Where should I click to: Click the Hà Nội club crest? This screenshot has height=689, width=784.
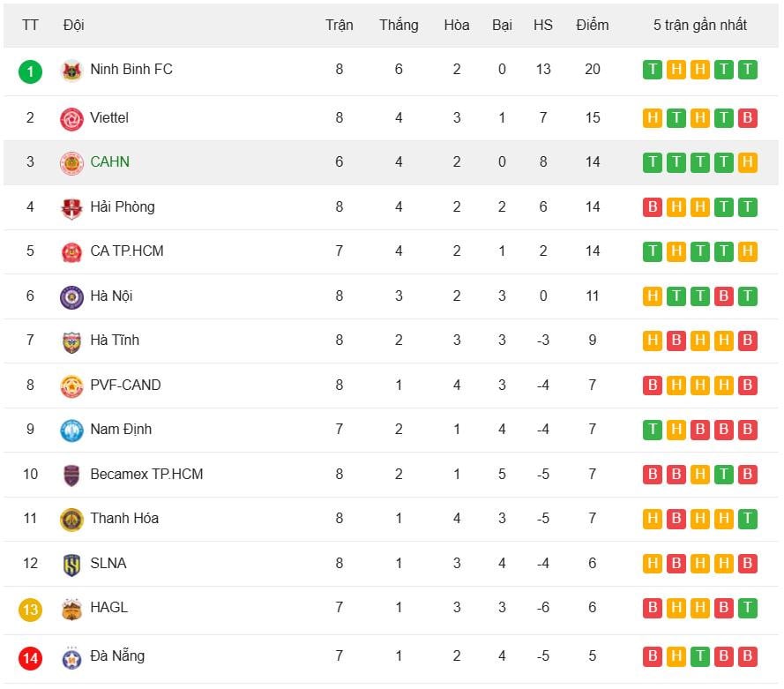[71, 297]
